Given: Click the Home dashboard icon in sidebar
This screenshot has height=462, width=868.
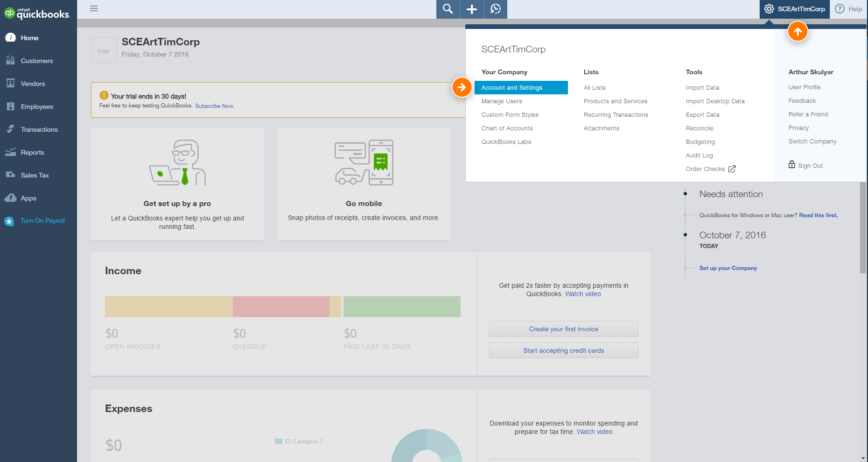Looking at the screenshot, I should click(x=10, y=38).
